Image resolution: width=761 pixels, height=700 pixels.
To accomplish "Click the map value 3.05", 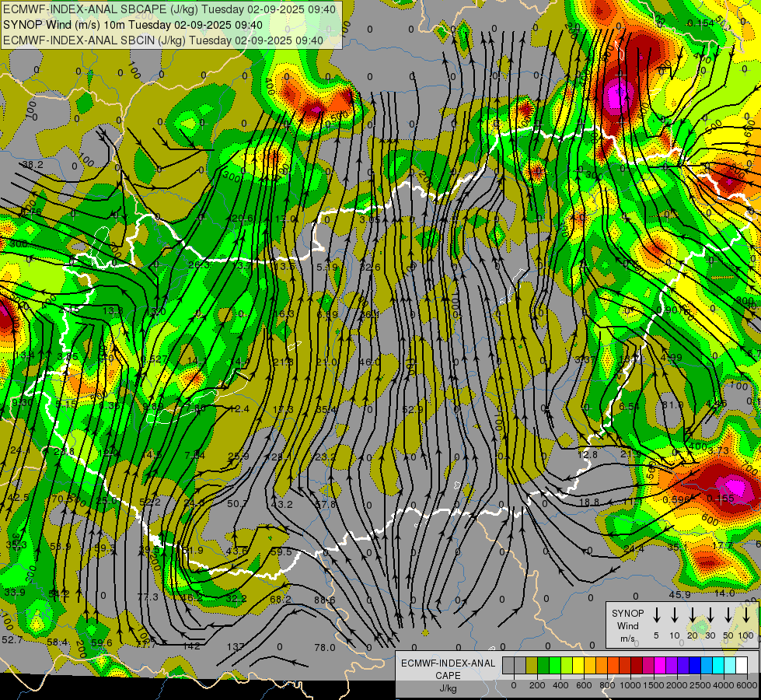I will pyautogui.click(x=370, y=219).
